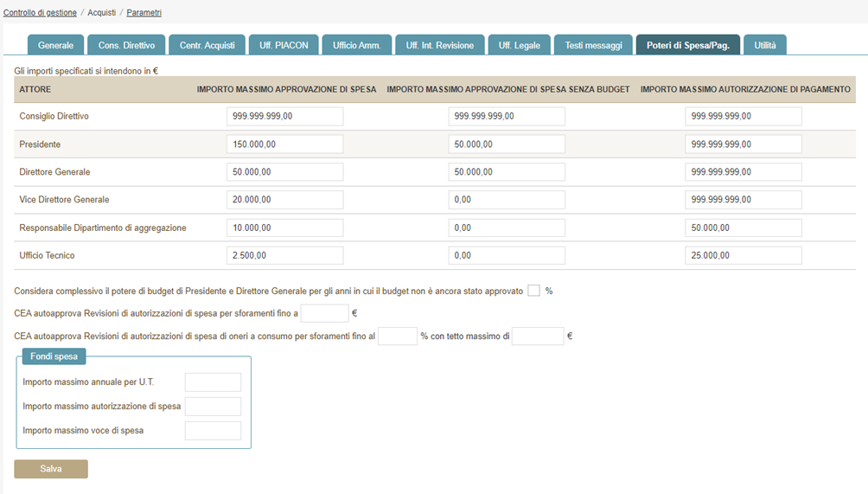Select the Uff. PIACON tab
868x494 pixels.
click(284, 45)
